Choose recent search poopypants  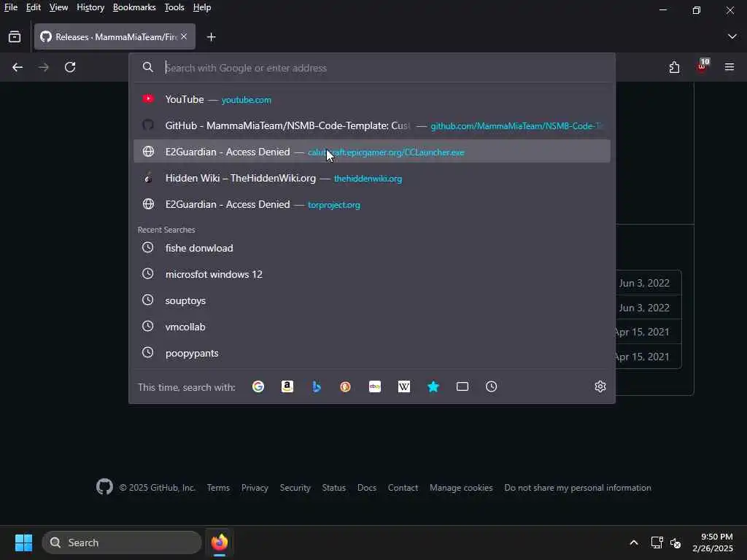pyautogui.click(x=371, y=353)
